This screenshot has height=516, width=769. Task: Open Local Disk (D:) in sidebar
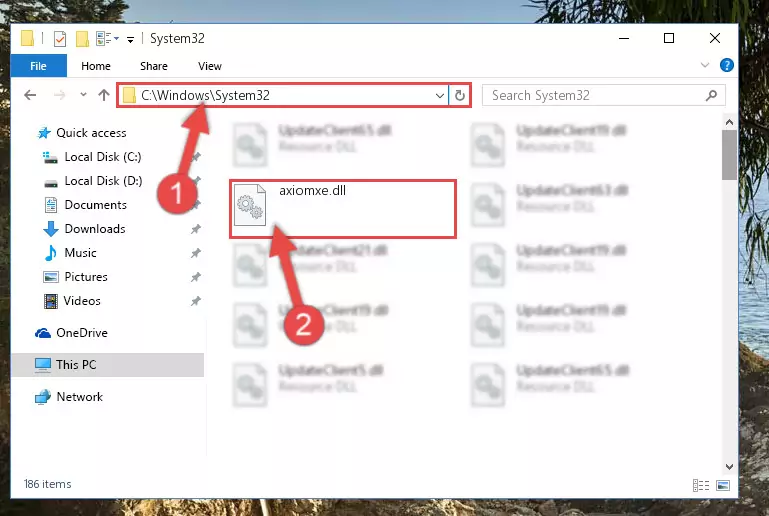[x=103, y=181]
